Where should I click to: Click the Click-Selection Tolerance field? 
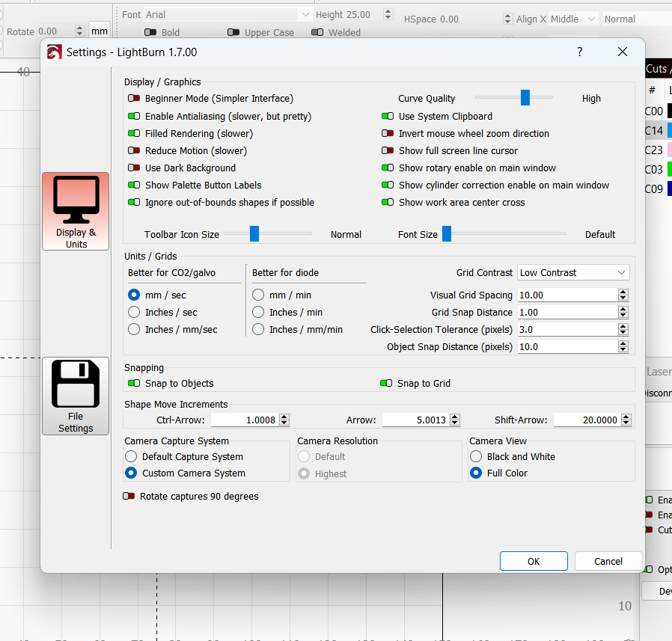(x=567, y=329)
